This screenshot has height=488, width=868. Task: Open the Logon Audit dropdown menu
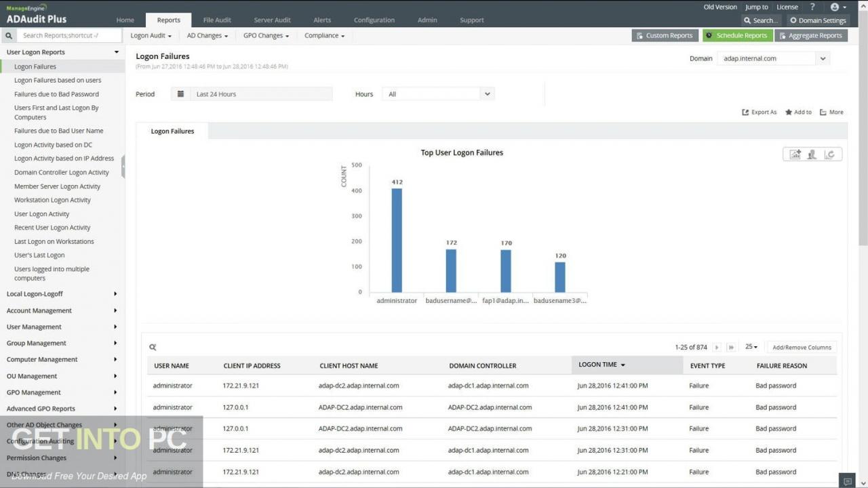click(151, 35)
